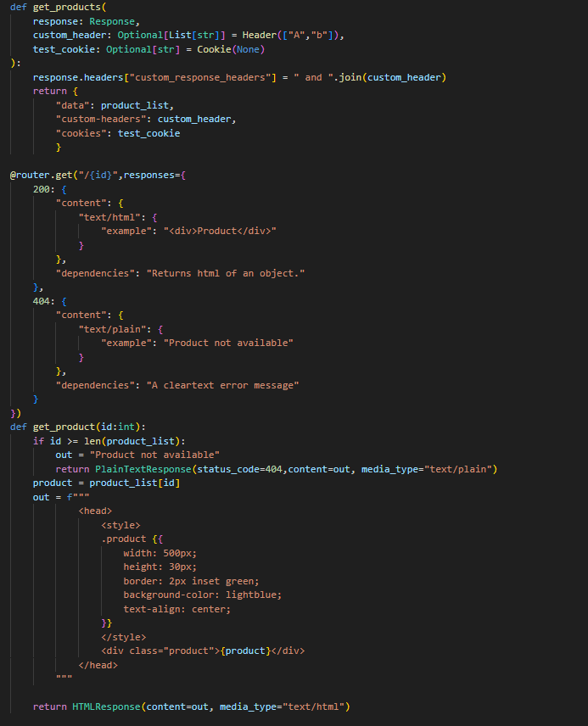Select the "/{id}" route path string
The image size is (588, 726).
(98, 175)
